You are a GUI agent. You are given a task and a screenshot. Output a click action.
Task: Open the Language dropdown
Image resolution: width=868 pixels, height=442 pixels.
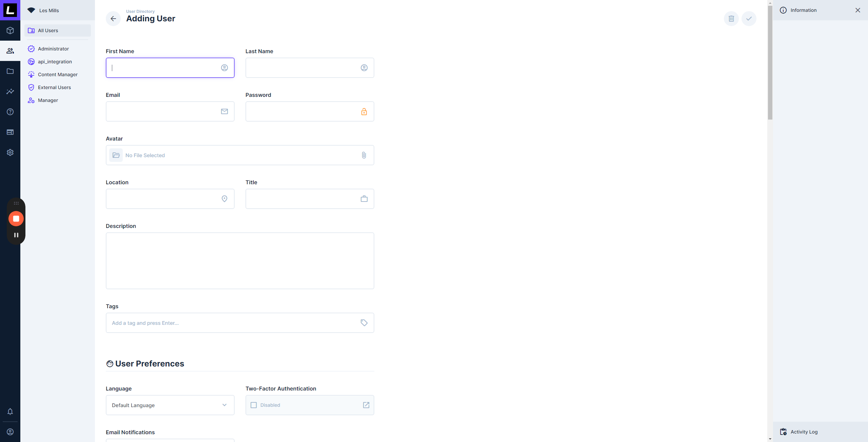click(x=170, y=405)
